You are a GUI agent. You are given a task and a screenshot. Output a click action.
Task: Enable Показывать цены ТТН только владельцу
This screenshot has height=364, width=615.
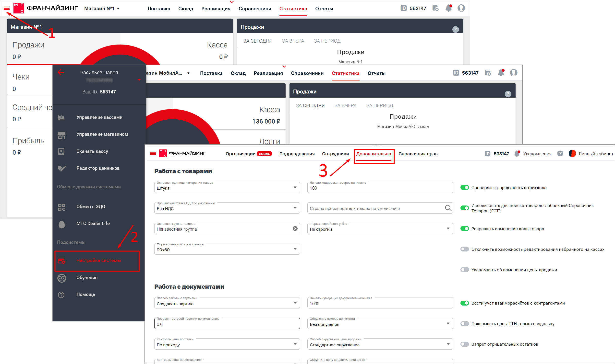click(465, 324)
